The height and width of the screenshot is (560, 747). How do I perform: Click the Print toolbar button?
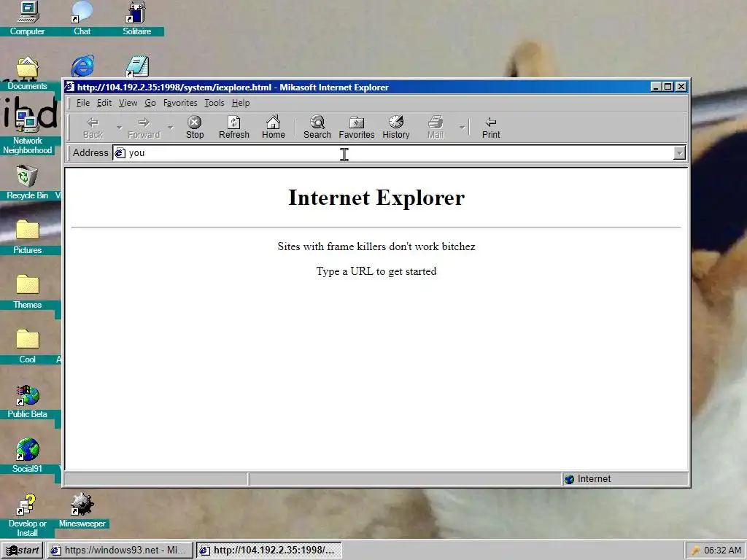[491, 128]
